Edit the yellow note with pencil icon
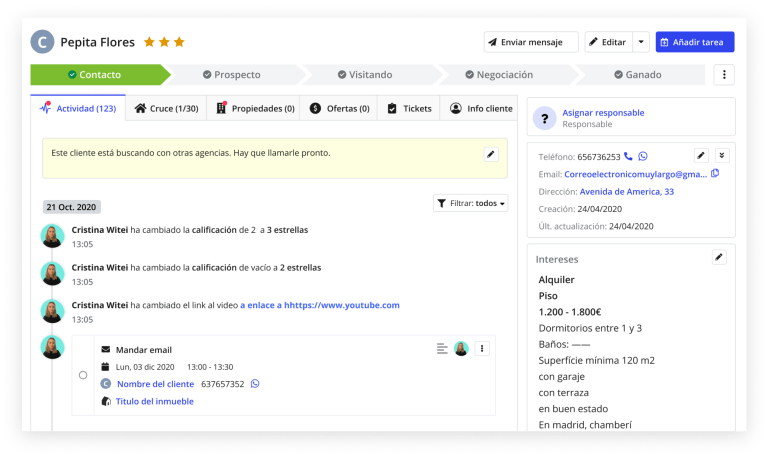 click(490, 154)
